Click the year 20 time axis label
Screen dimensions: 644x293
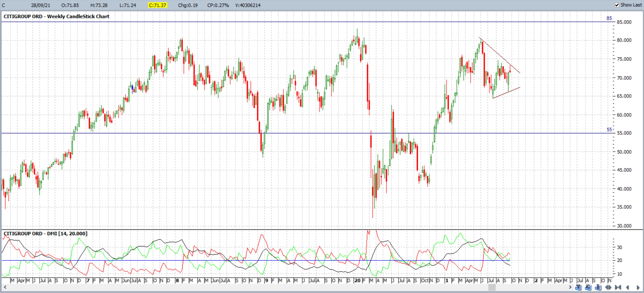(x=357, y=280)
